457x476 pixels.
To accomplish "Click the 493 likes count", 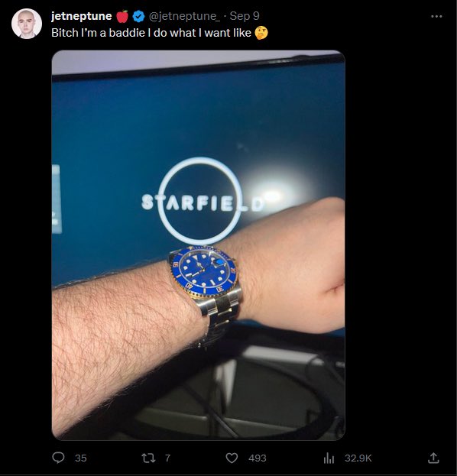I will click(258, 458).
